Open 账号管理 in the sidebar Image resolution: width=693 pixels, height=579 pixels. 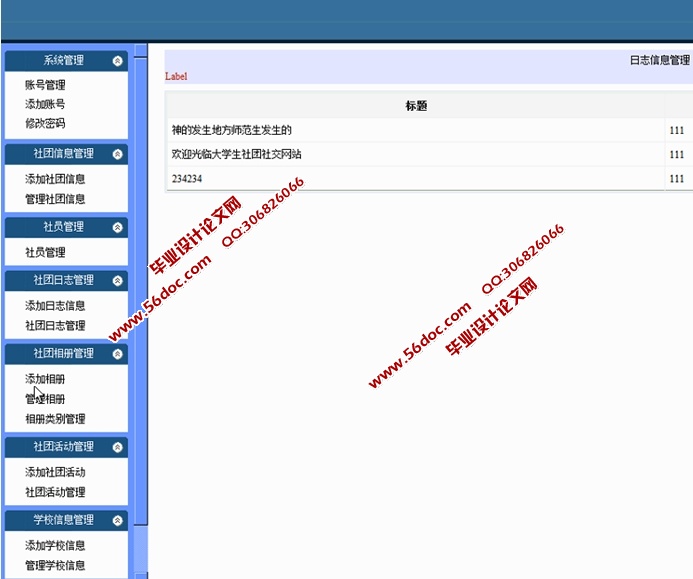point(45,85)
